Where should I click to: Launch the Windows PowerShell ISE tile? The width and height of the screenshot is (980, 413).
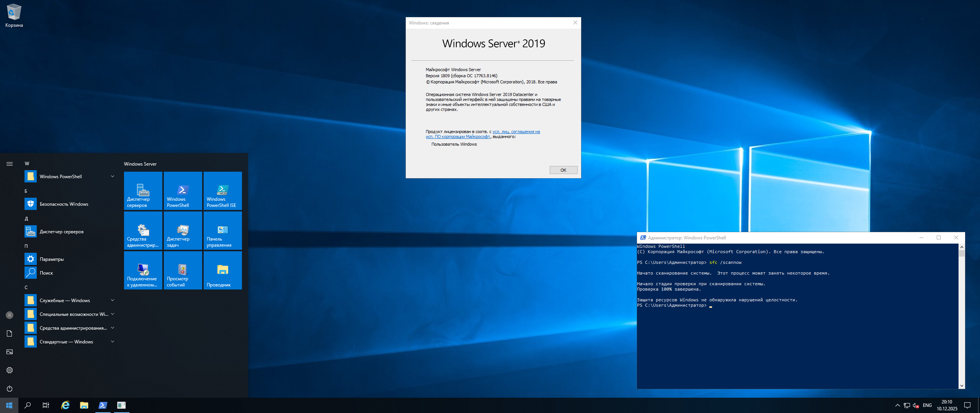(222, 191)
